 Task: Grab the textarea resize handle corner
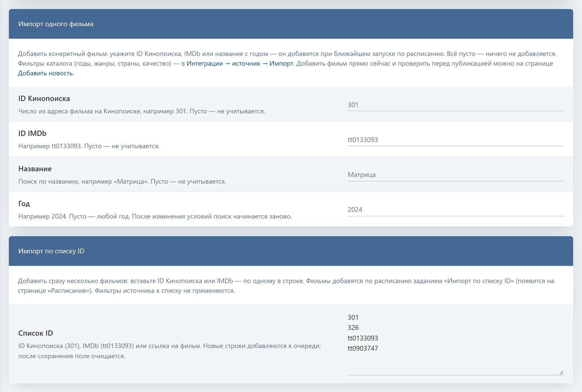click(561, 372)
